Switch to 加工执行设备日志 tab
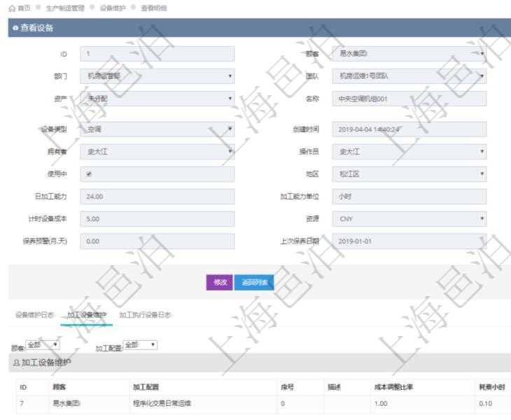Image resolution: width=511 pixels, height=420 pixels. [145, 315]
